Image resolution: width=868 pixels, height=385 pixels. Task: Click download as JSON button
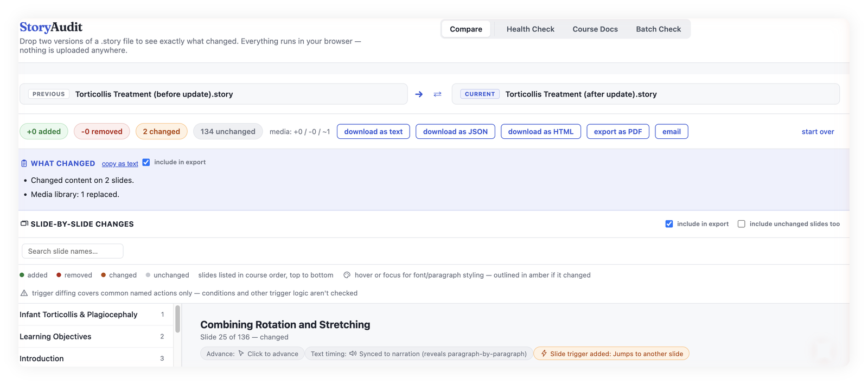455,132
